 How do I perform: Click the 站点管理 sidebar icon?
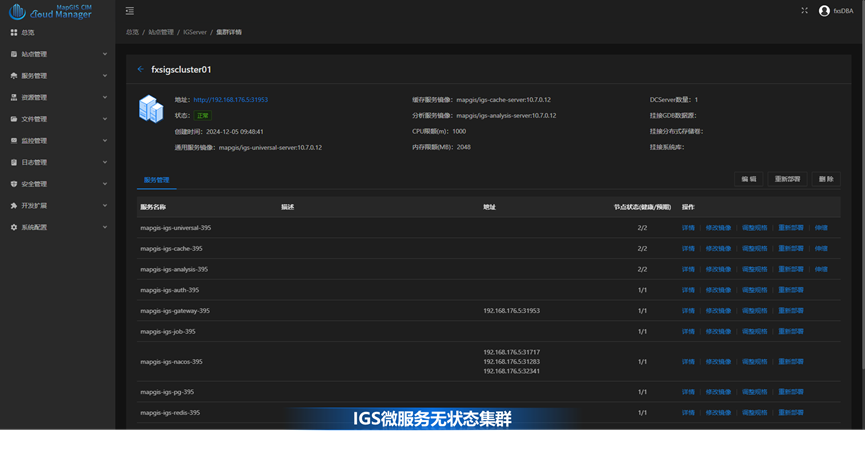tap(14, 54)
